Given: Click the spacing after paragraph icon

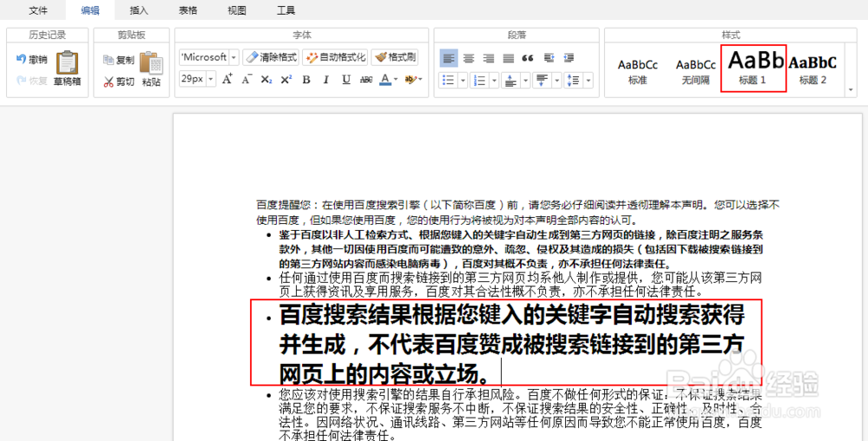Looking at the screenshot, I should (x=542, y=80).
